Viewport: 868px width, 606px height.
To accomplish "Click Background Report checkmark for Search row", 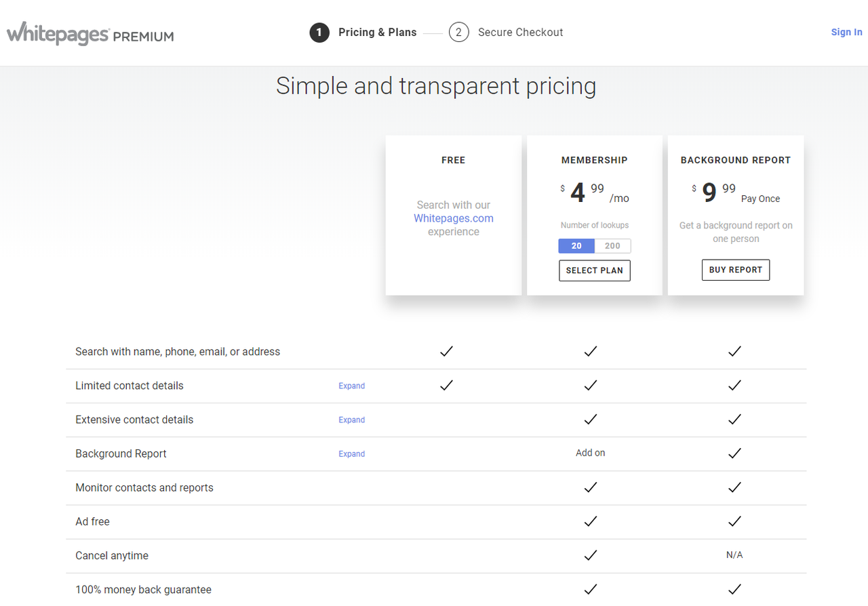I will [x=734, y=351].
